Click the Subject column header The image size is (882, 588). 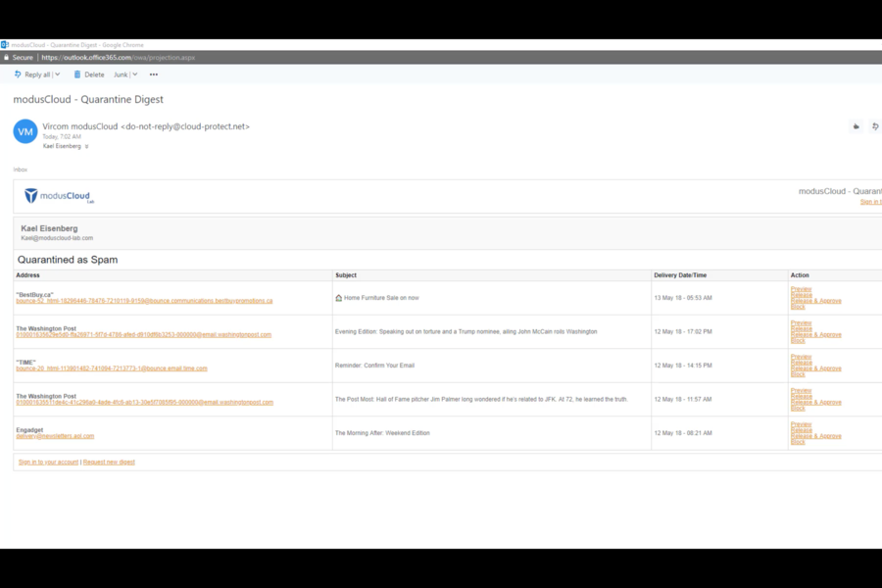(x=346, y=275)
